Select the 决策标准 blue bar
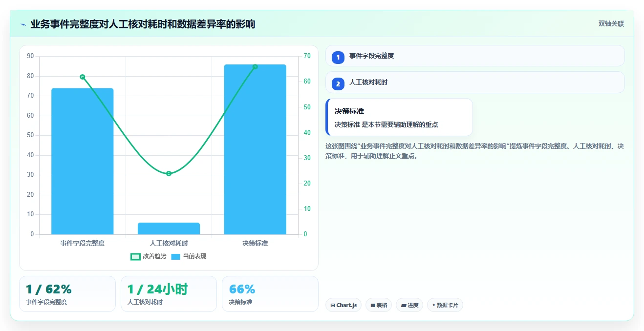Viewport: 644px width, 331px height. 255,149
